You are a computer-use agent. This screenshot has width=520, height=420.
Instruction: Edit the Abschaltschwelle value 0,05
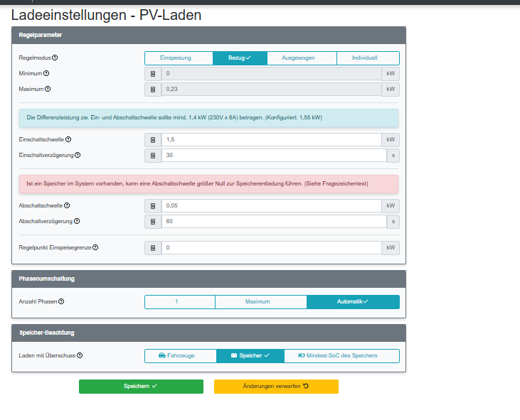271,205
